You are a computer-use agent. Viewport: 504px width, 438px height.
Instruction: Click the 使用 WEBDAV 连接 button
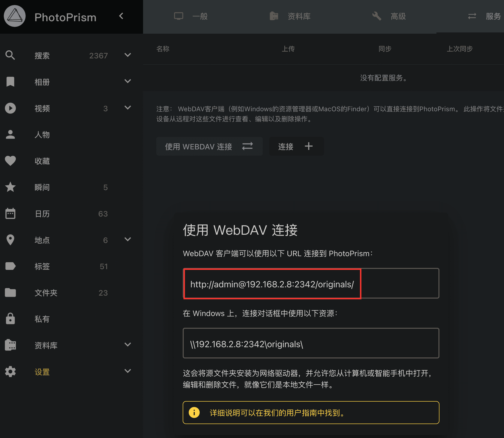(209, 146)
